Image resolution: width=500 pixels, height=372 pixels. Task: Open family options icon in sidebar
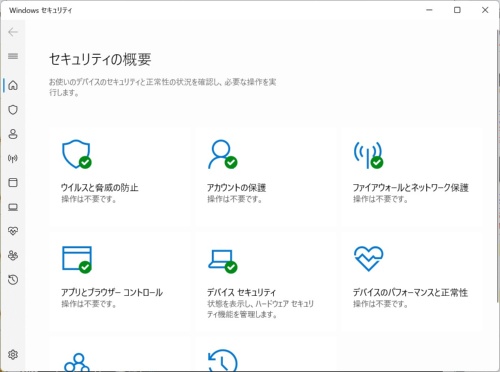pos(13,255)
